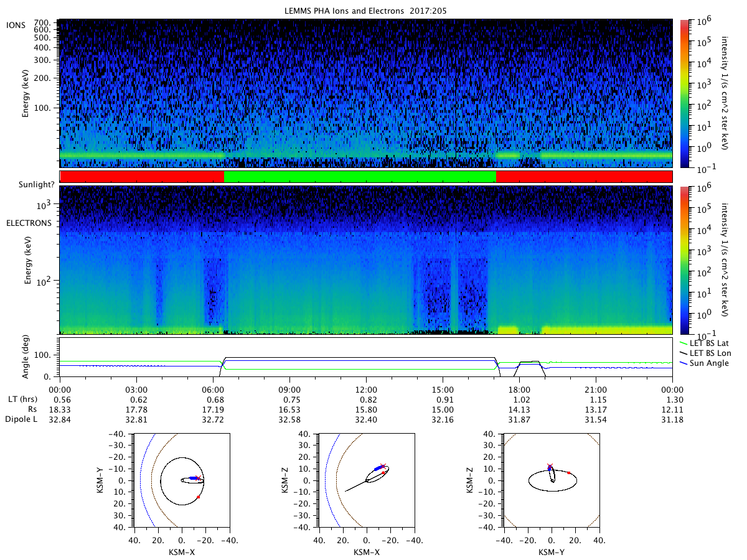
Task: Click the ELECTRONS panel label
Action: click(x=29, y=223)
